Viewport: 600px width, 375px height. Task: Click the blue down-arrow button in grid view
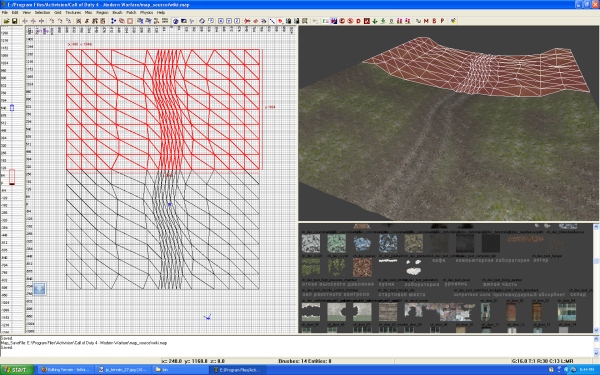[x=39, y=289]
